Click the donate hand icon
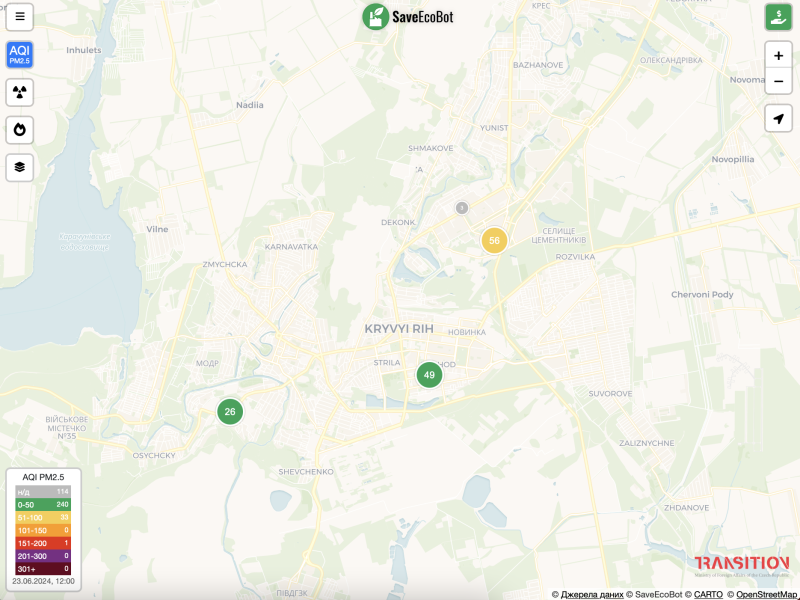Screen dimensions: 800x600 (778, 17)
